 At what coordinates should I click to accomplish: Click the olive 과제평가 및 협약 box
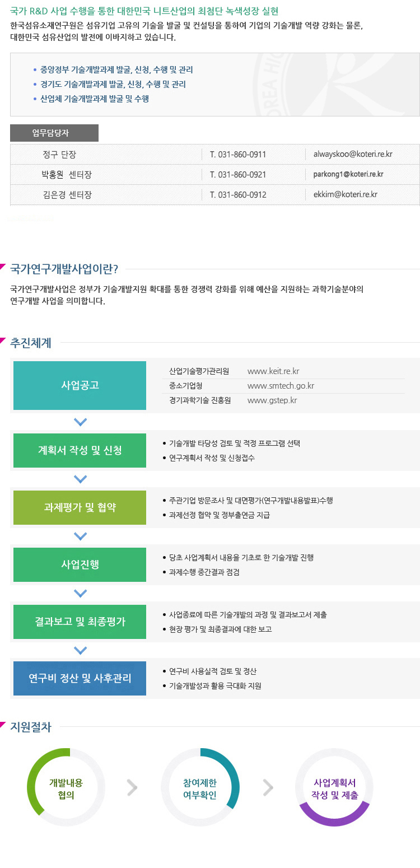pos(80,507)
